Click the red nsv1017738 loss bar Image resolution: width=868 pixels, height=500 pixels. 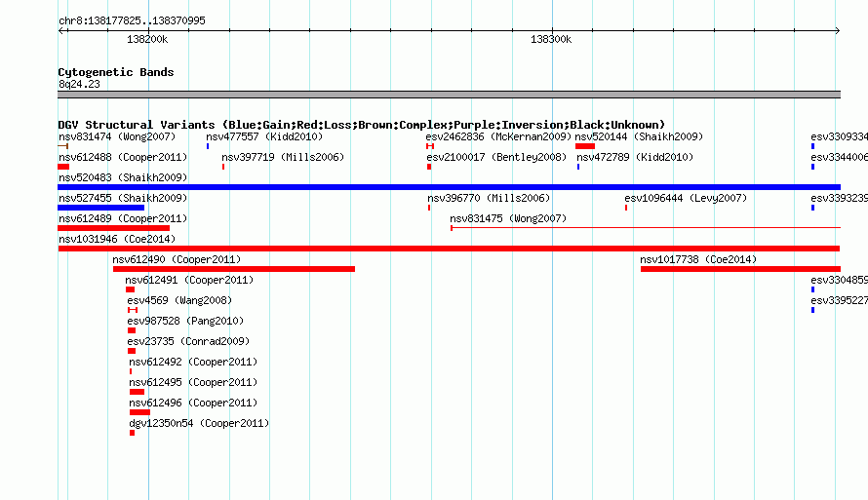[740, 269]
